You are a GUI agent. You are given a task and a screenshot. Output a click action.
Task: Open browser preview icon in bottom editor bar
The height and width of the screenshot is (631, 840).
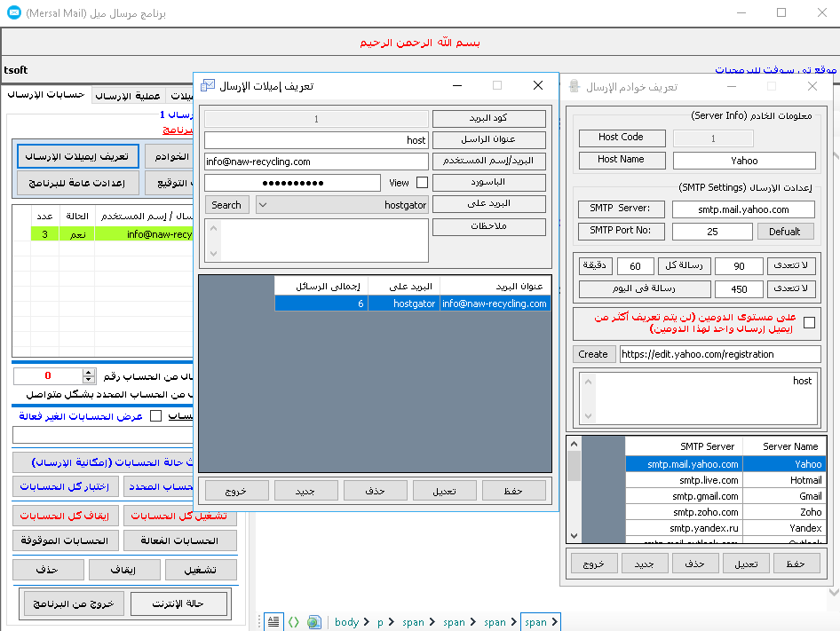tap(314, 621)
